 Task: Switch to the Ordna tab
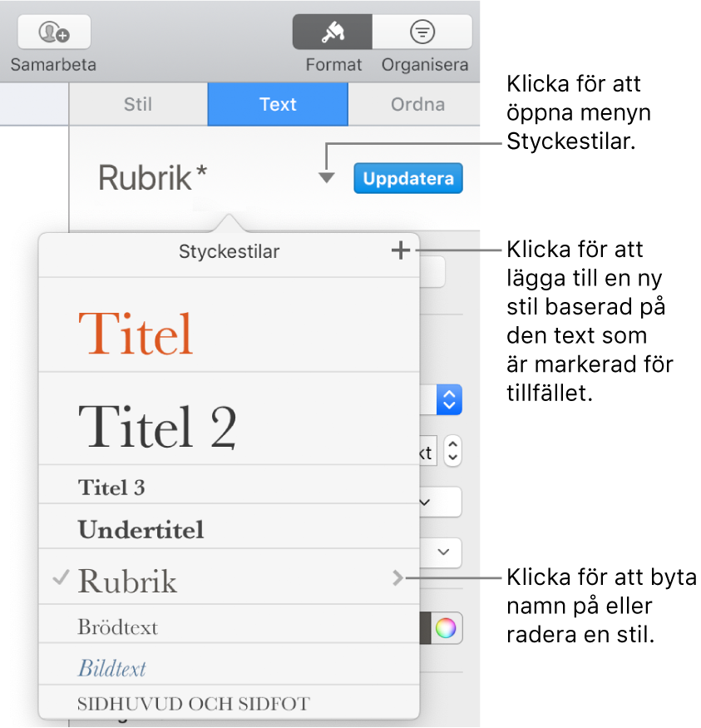tap(417, 105)
